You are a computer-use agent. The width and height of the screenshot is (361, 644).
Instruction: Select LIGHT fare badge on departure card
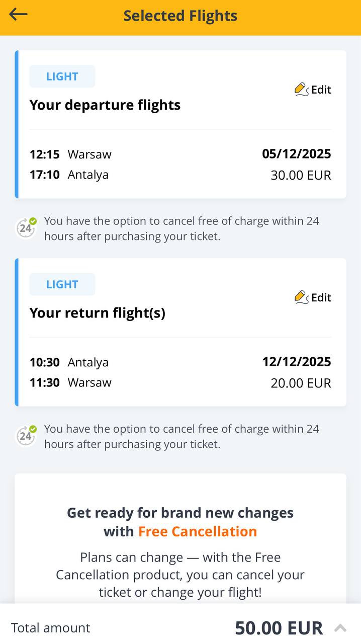click(62, 76)
